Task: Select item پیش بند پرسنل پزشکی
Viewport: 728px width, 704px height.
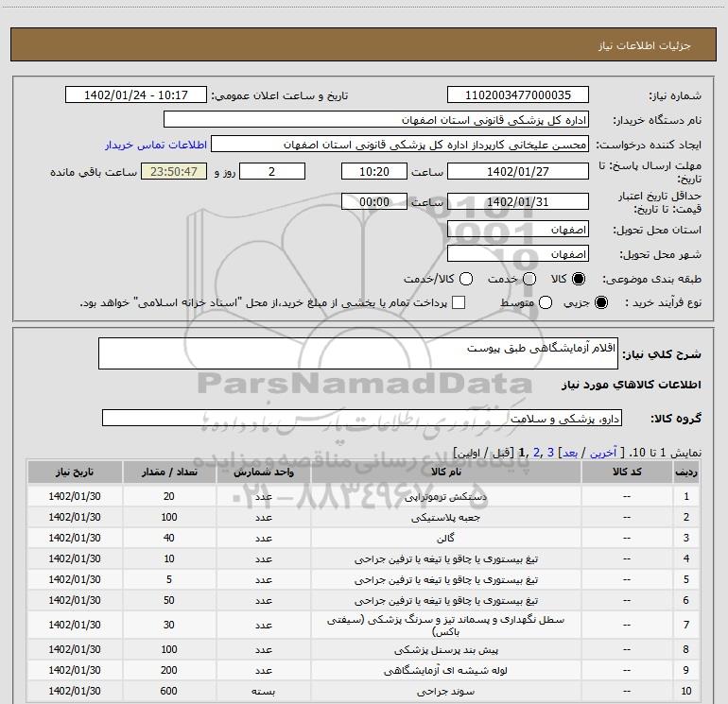Action: click(445, 650)
